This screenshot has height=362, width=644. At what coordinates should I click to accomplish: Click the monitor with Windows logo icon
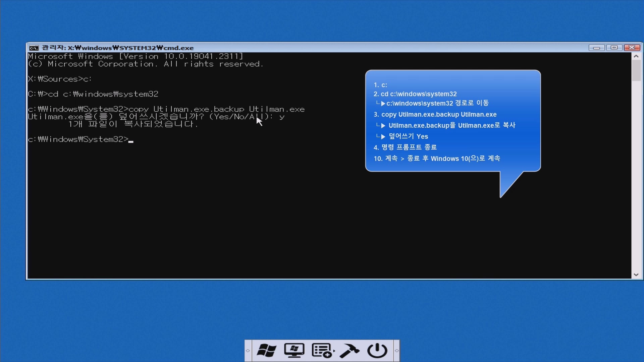coord(294,351)
